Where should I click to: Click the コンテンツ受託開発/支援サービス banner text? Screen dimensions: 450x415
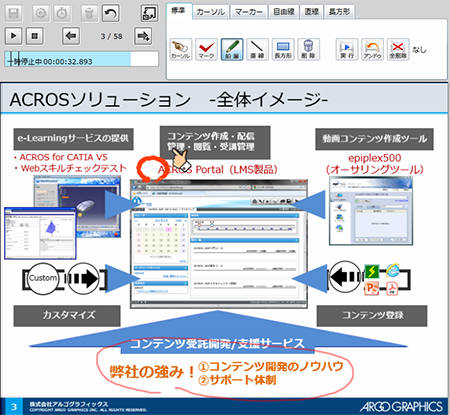click(217, 344)
